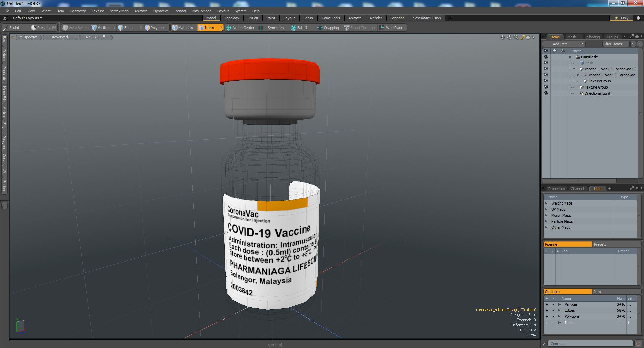Expand the Vertices statistics row
The width and height of the screenshot is (644, 348).
click(x=559, y=304)
